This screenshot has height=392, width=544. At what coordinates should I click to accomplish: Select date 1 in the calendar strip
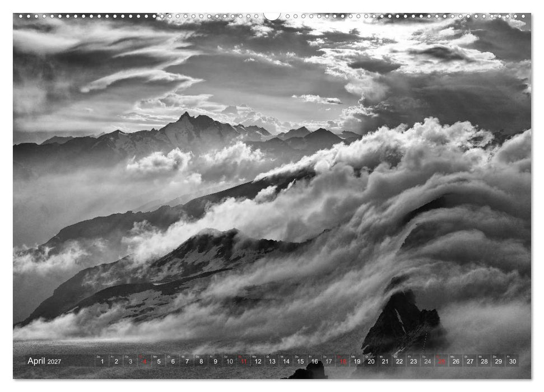click(102, 361)
